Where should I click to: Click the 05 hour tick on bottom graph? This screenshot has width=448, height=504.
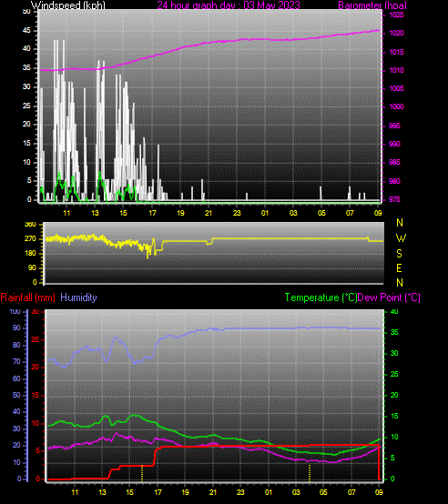tap(323, 492)
